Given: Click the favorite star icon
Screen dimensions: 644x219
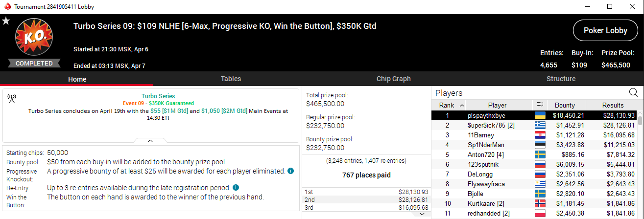Looking at the screenshot, I should point(6,21).
